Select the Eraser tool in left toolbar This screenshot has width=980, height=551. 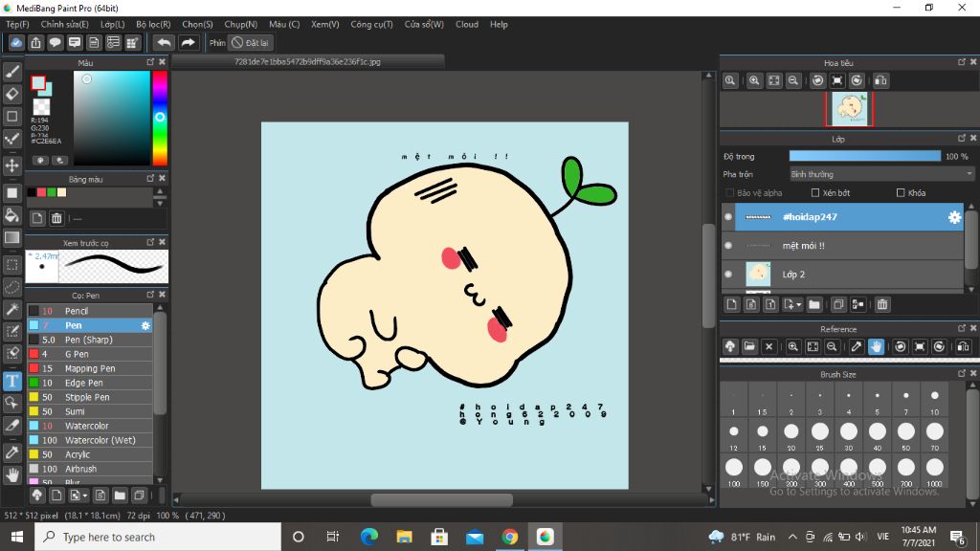[x=11, y=95]
